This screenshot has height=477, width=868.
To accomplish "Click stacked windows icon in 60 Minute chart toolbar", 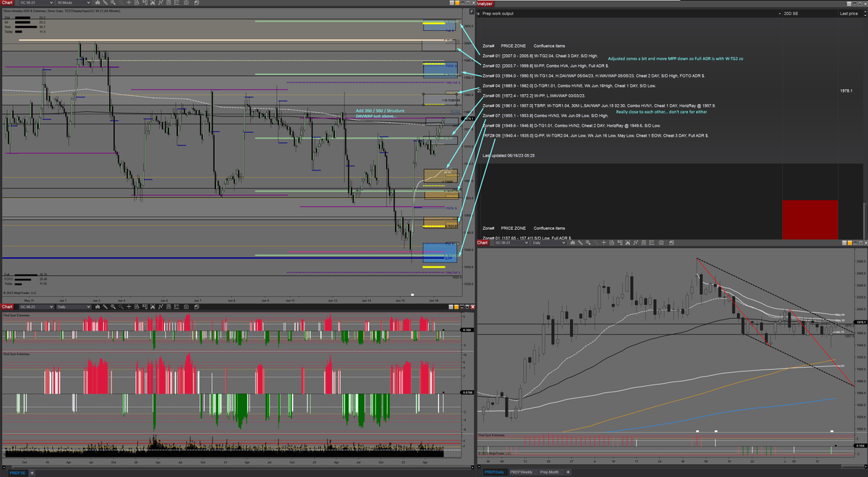I will 197,3.
